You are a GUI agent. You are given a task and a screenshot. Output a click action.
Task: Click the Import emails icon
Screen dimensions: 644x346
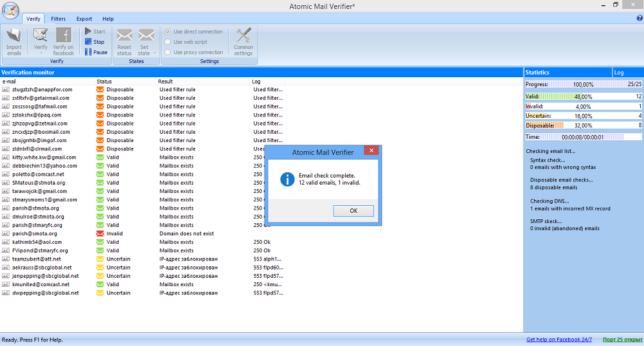[14, 35]
